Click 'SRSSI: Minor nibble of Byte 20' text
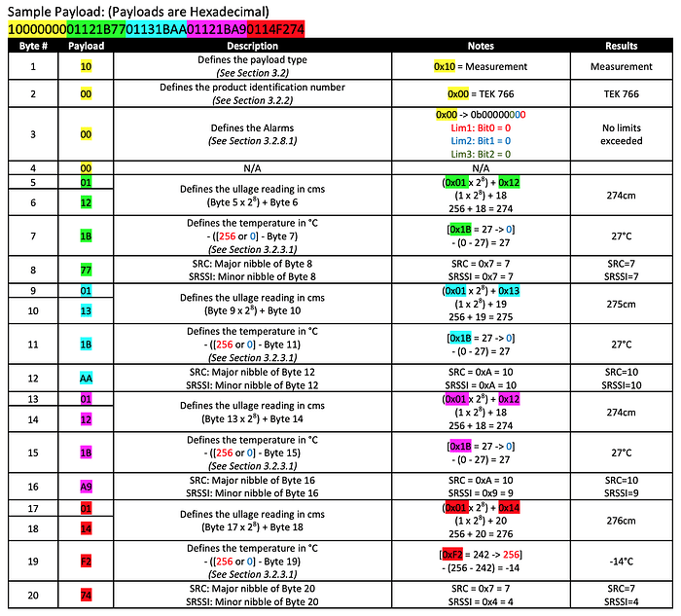The width and height of the screenshot is (681, 616). click(x=252, y=601)
